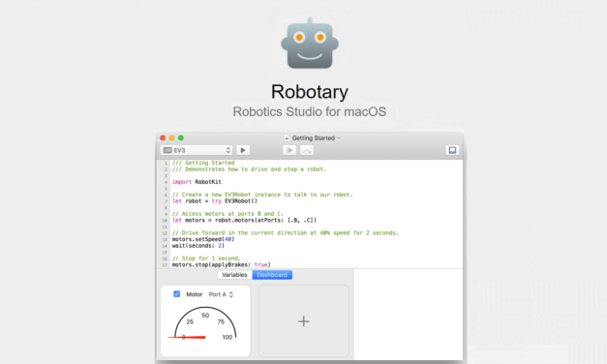Click the step-over debug button
607x364 pixels.
click(x=307, y=150)
